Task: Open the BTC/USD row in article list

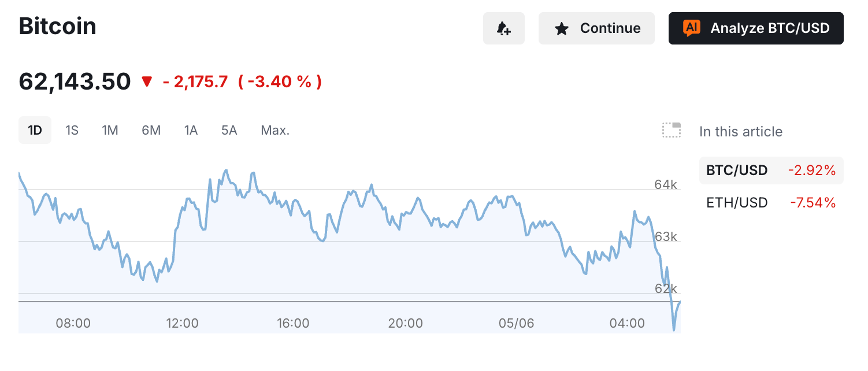Action: 771,170
